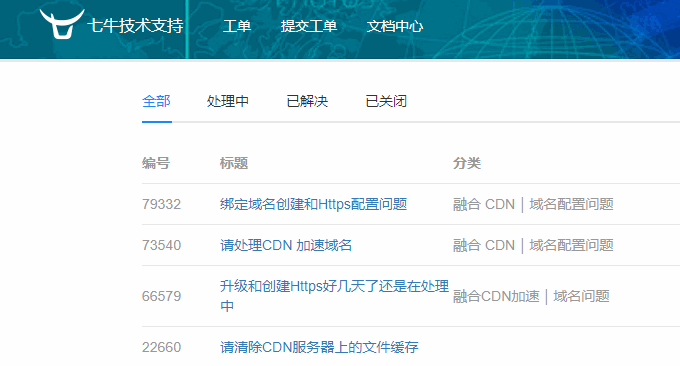Open ticket 请清除CDN服务器上的文件缓存

click(319, 347)
